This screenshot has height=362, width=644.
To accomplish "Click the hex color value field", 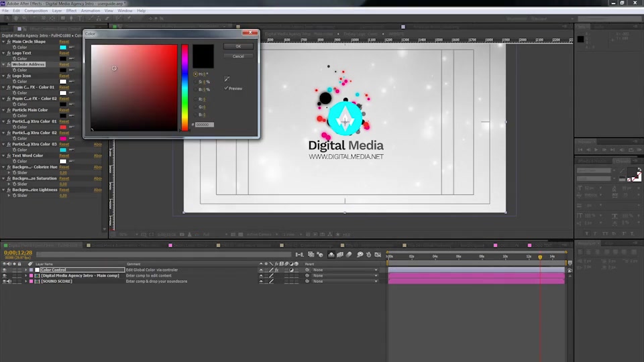I will pos(204,125).
